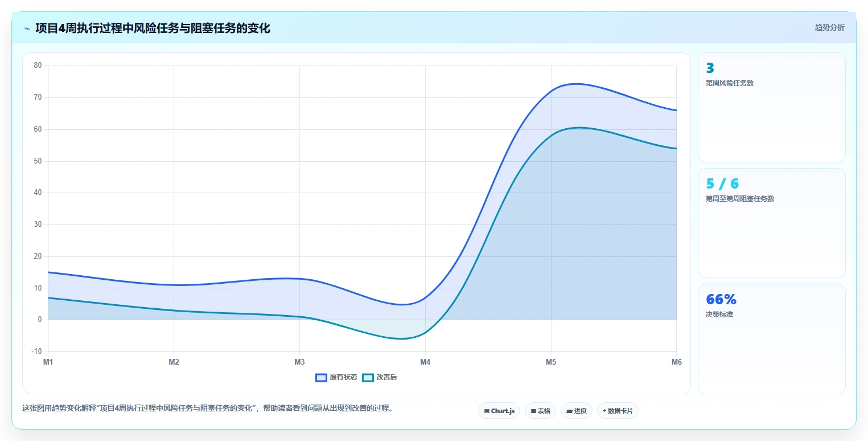The height and width of the screenshot is (441, 868).
Task: Click the 80 y-axis label
Action: point(38,66)
